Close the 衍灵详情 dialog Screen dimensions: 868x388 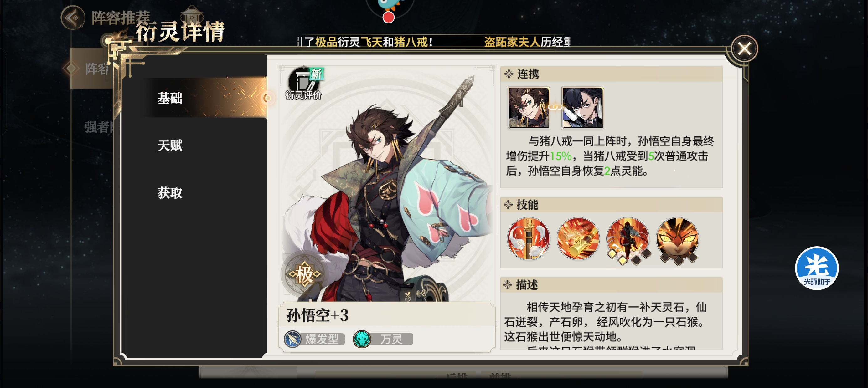click(x=744, y=49)
